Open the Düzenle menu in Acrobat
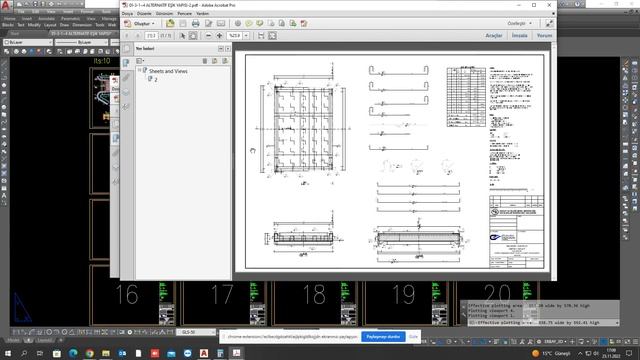The image size is (640, 360). (x=144, y=13)
